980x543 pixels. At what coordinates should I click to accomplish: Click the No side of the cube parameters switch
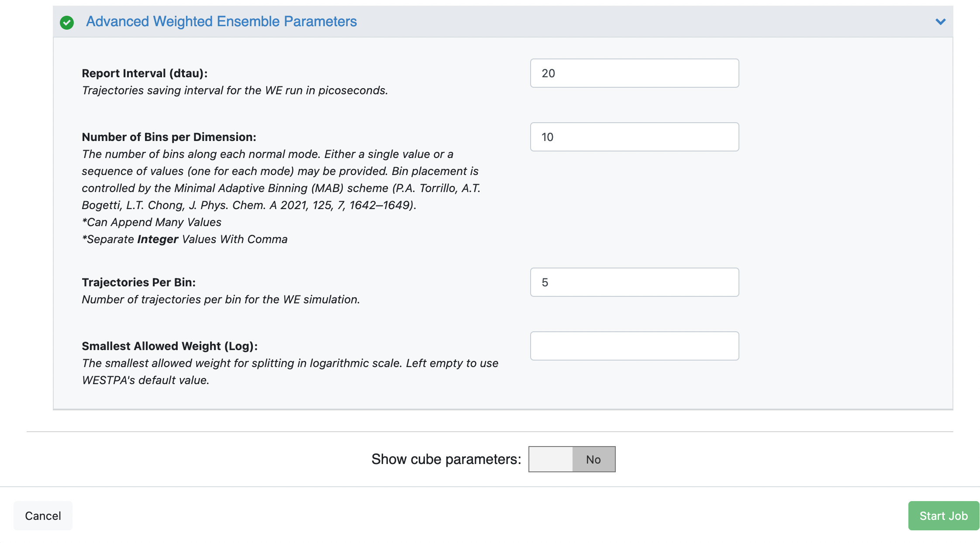[593, 459]
